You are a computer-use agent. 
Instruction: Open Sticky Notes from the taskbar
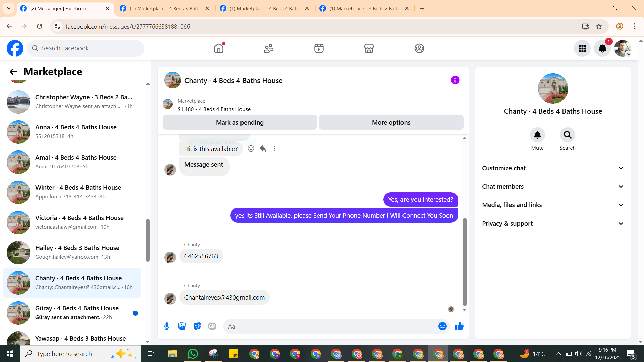233,354
